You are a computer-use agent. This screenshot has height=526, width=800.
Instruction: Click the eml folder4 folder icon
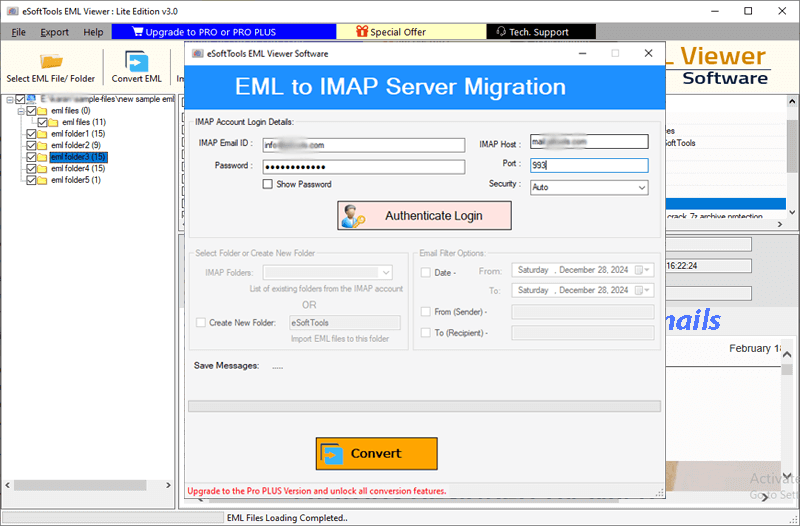click(x=42, y=168)
